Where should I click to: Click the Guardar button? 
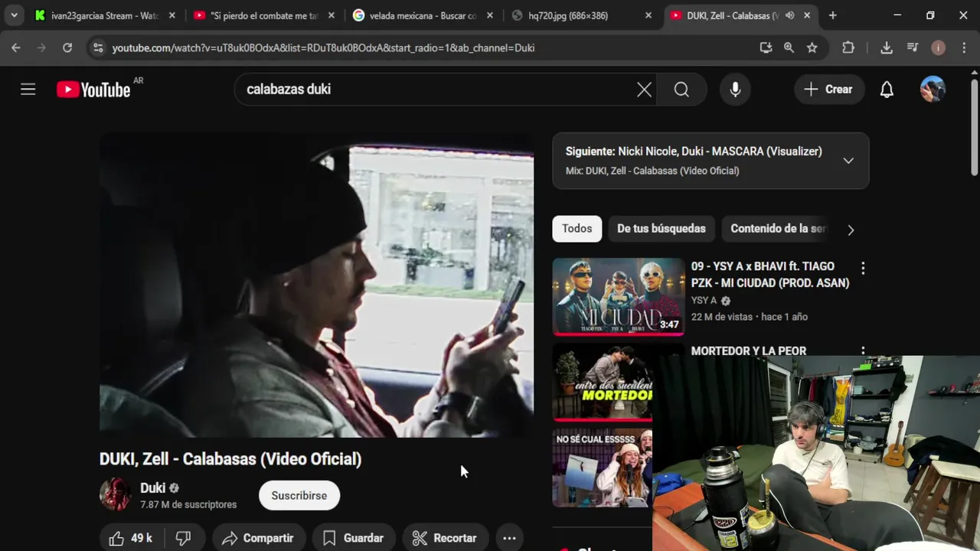click(354, 538)
